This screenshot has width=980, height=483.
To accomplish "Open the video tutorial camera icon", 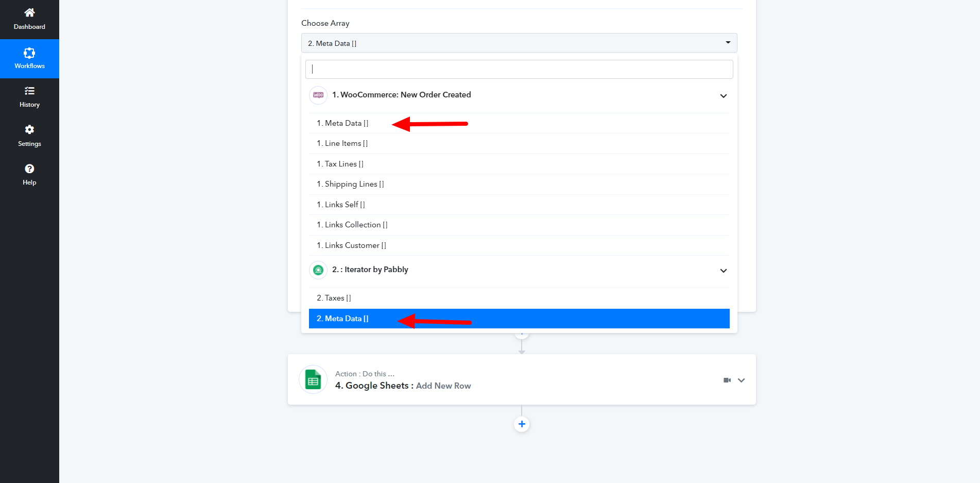I will tap(727, 380).
